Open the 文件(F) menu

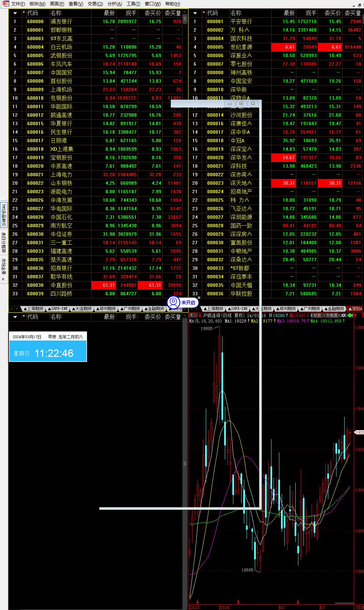[18, 4]
